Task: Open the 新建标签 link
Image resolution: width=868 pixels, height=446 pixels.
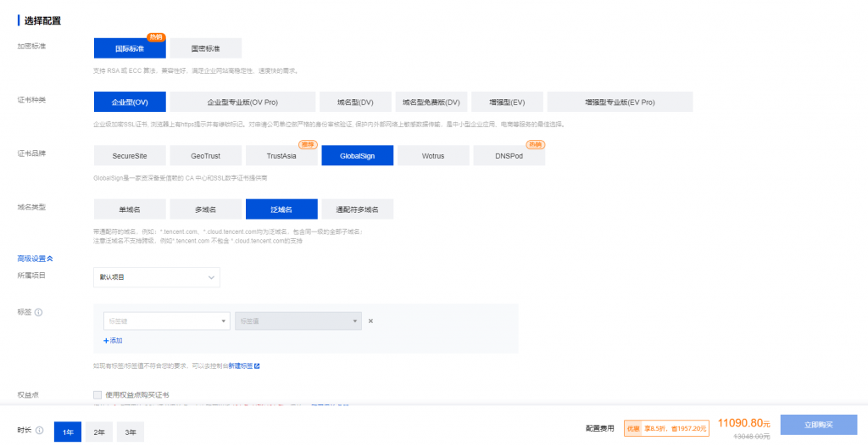Action: [241, 366]
